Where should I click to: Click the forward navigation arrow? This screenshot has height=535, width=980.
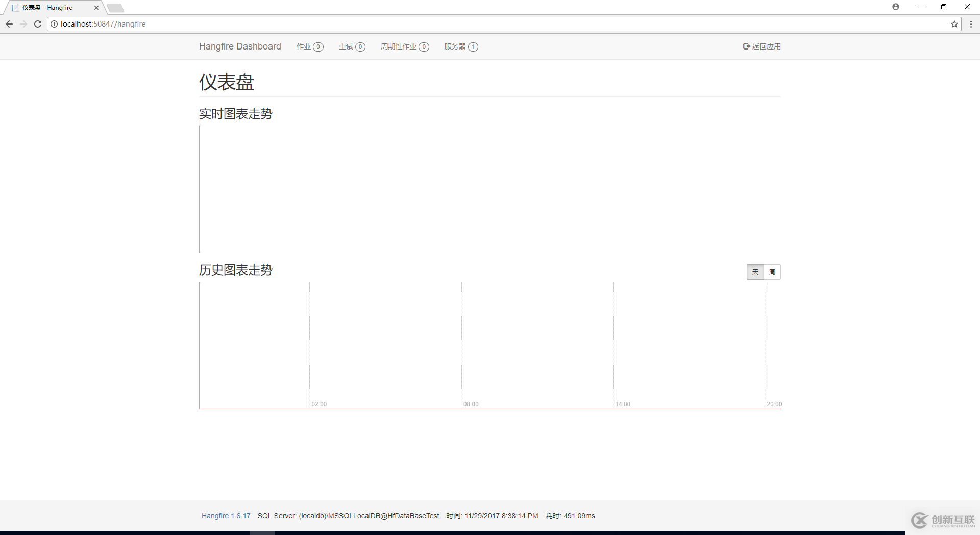point(23,23)
